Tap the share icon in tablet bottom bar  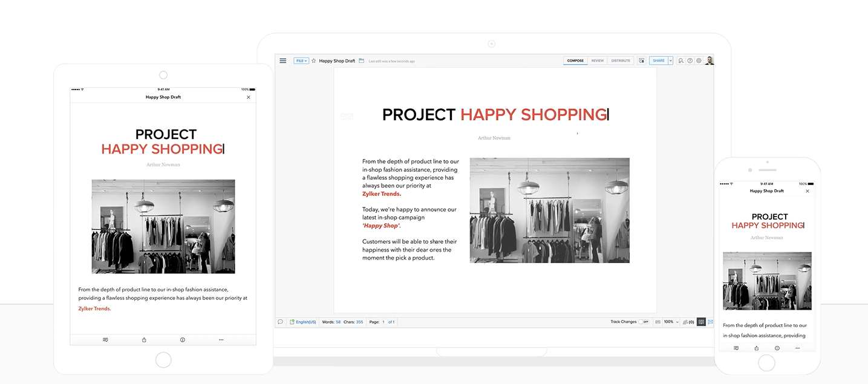pyautogui.click(x=144, y=340)
